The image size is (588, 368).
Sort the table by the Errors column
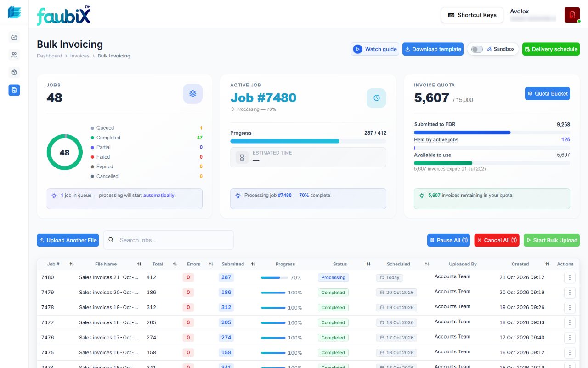[211, 264]
